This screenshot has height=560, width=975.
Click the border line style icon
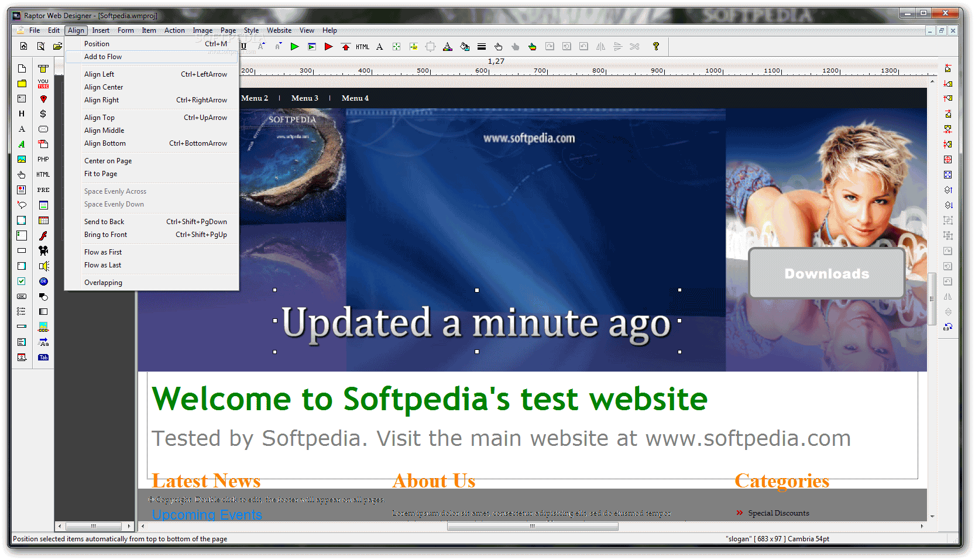click(481, 46)
